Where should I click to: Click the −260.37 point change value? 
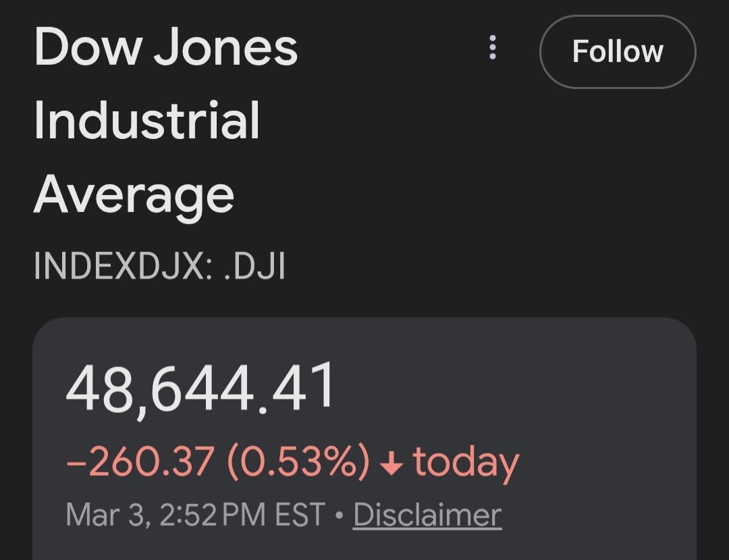[x=140, y=463]
